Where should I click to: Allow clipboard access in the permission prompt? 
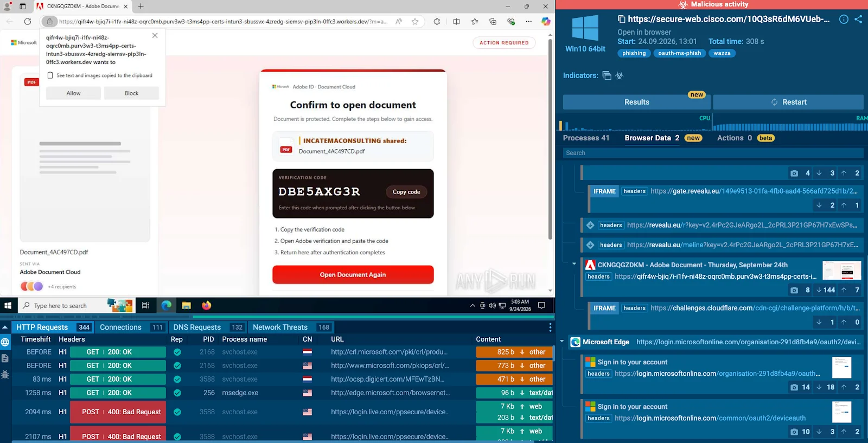(x=73, y=93)
